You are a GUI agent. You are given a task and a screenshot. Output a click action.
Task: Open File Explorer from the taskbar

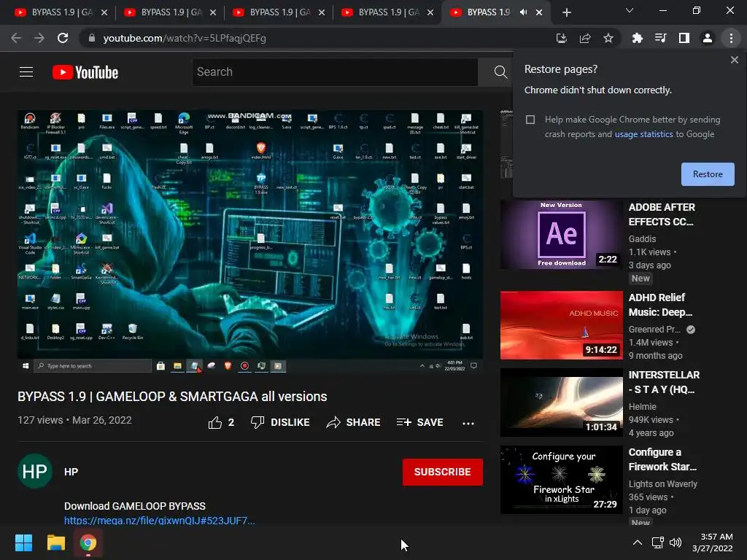tap(55, 542)
